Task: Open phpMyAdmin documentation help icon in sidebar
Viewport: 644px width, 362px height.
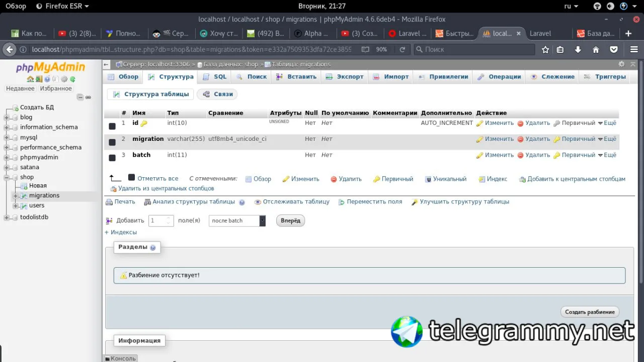Action: pos(47,79)
